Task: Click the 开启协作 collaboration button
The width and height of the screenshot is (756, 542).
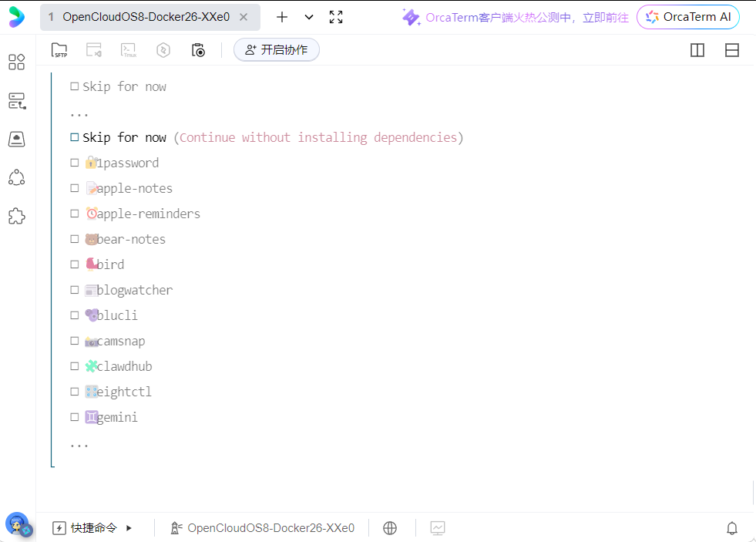Action: (x=276, y=49)
